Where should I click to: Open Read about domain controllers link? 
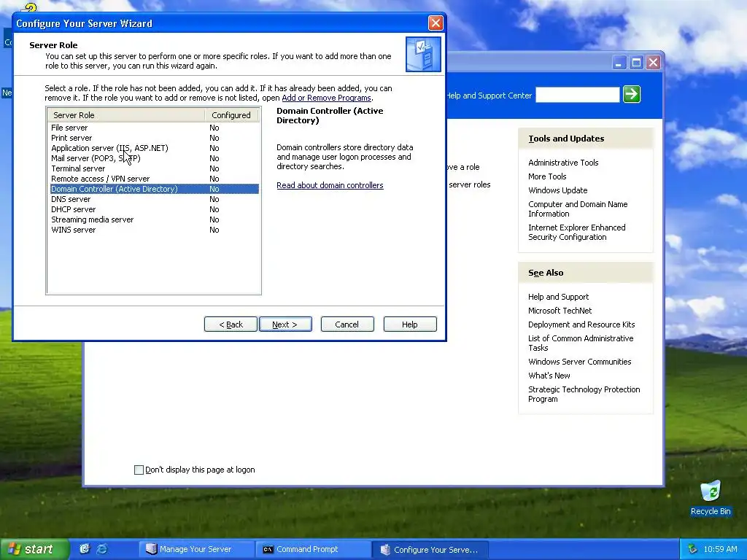330,185
